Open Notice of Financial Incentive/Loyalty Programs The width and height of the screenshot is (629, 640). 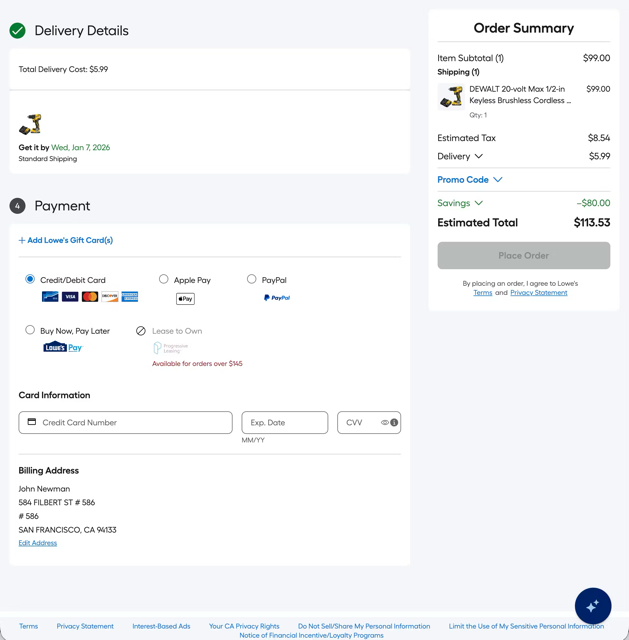(x=311, y=636)
